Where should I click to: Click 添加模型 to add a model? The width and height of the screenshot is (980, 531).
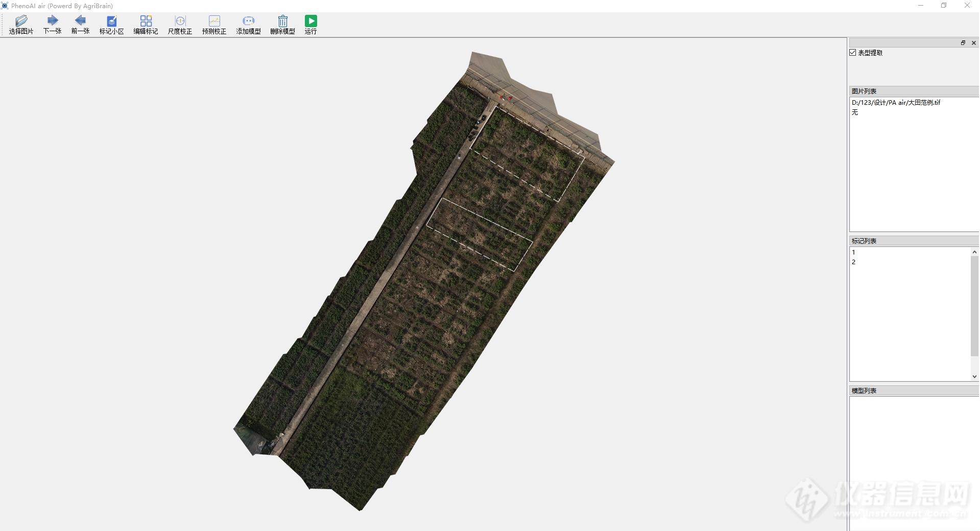pos(248,25)
